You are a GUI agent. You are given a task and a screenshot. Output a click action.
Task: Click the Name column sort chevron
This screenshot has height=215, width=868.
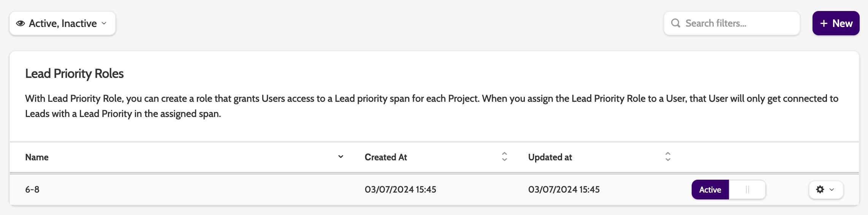click(341, 157)
